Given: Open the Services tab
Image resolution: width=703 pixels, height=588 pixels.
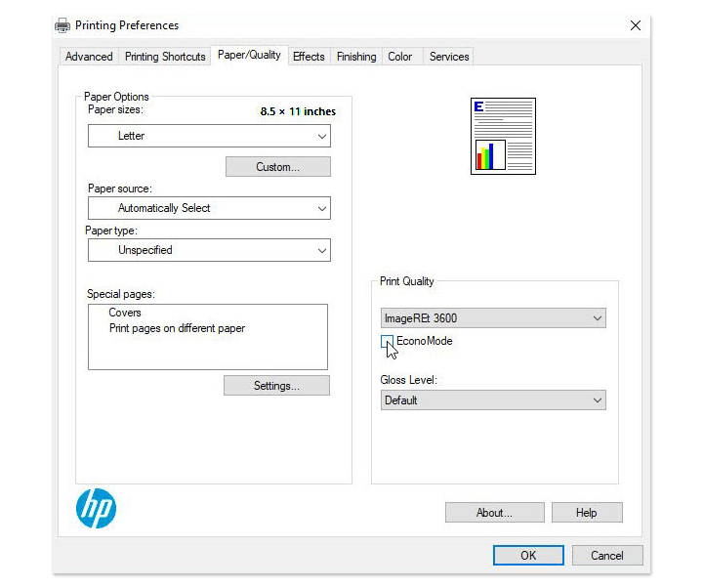Looking at the screenshot, I should (449, 57).
